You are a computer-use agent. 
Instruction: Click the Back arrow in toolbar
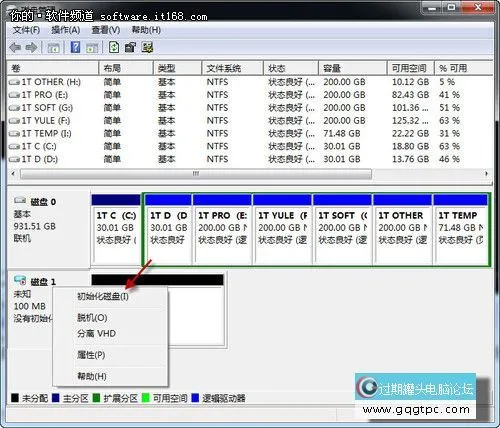click(15, 48)
